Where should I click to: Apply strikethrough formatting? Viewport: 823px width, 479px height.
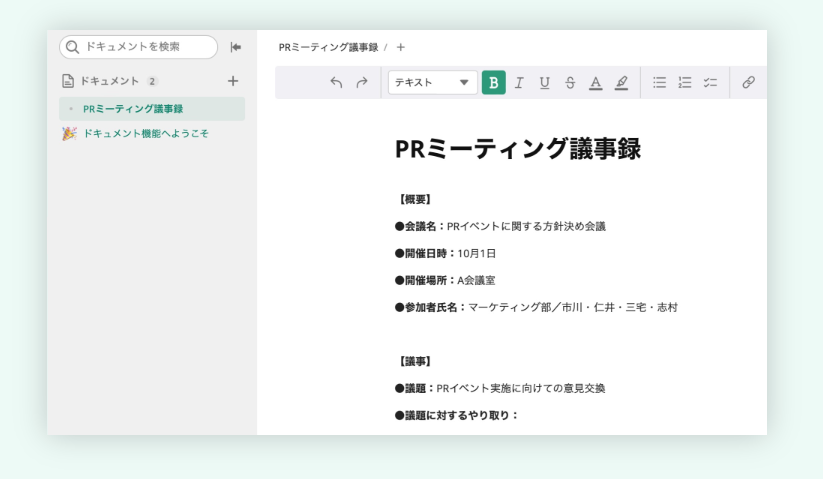(570, 83)
